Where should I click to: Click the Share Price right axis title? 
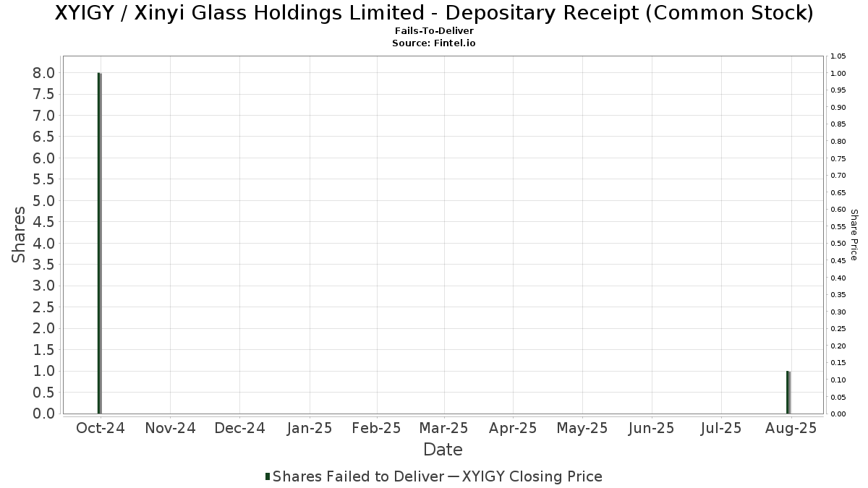pyautogui.click(x=854, y=235)
